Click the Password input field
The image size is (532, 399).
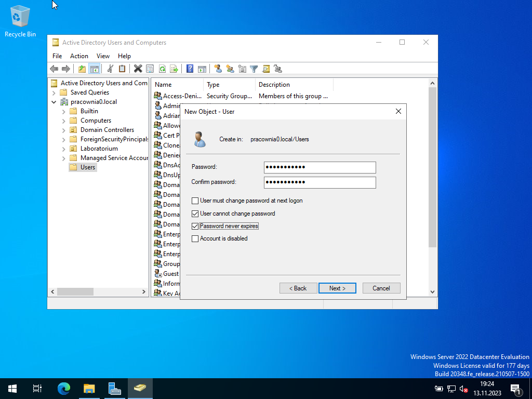[320, 167]
